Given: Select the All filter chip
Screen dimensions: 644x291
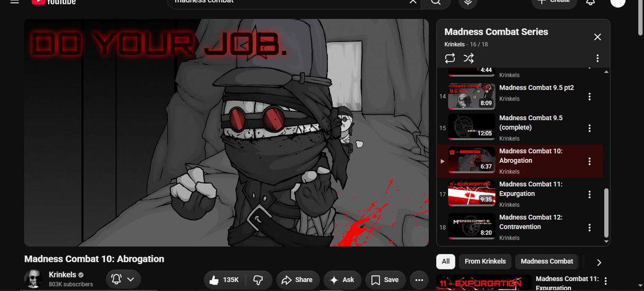Looking at the screenshot, I should [446, 261].
